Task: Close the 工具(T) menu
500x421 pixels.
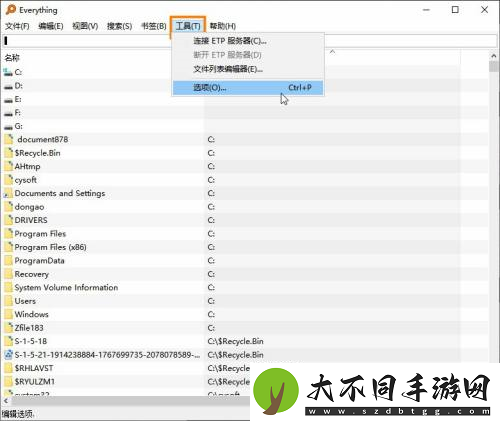Action: point(188,26)
